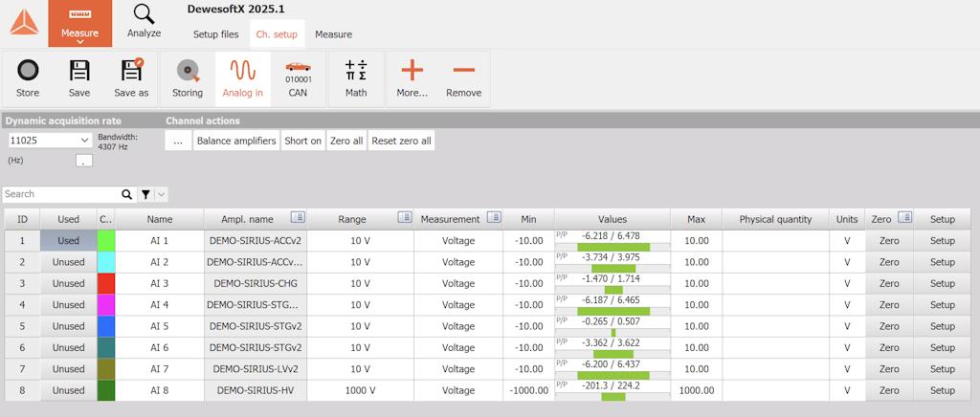Click the Short on button
The width and height of the screenshot is (980, 417).
[x=302, y=141]
